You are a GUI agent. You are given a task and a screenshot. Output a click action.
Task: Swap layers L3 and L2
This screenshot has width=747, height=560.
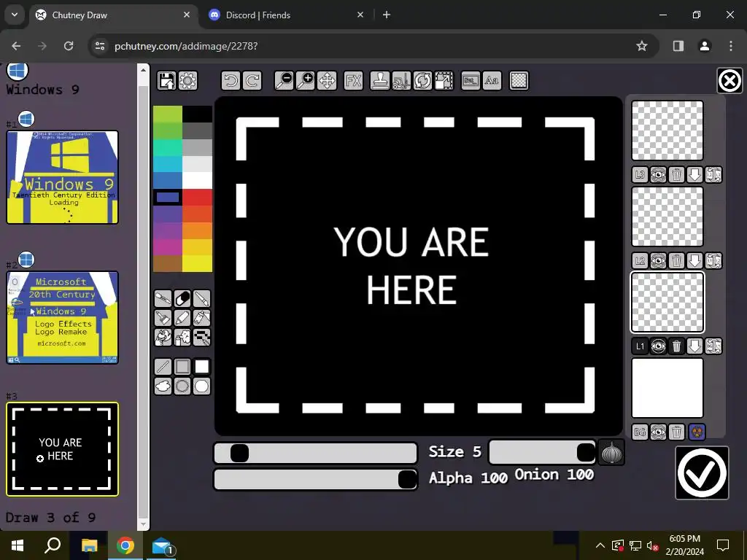click(x=713, y=175)
